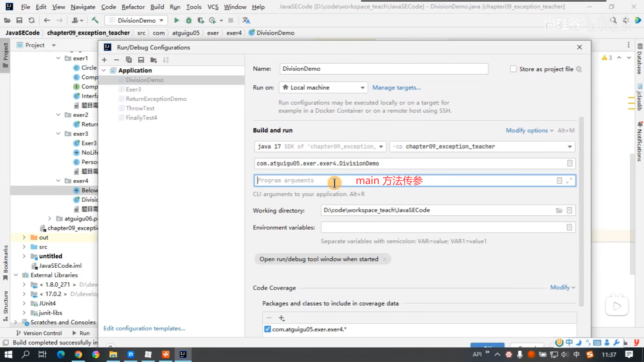The width and height of the screenshot is (644, 362).
Task: Click the Debug bug icon
Action: pyautogui.click(x=189, y=20)
